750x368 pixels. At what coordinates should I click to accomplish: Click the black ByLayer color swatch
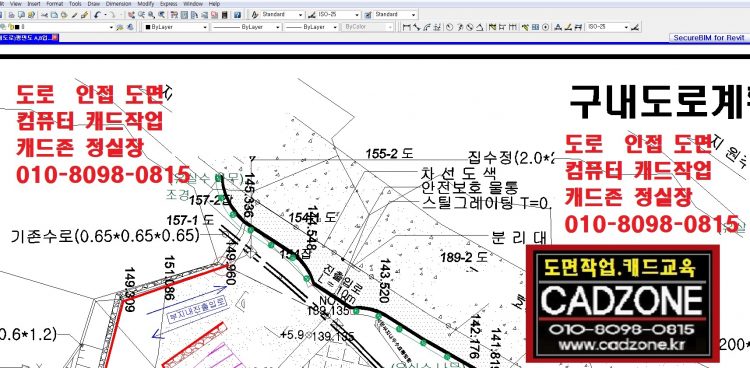coord(148,27)
